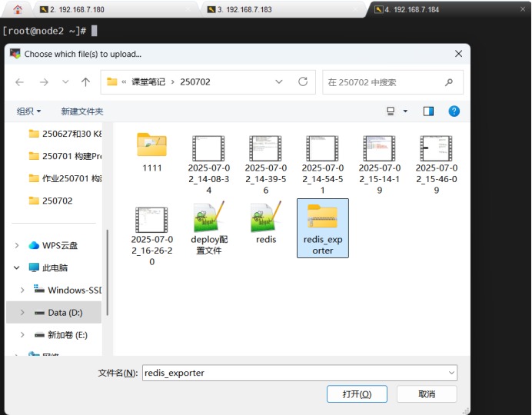The width and height of the screenshot is (532, 415).
Task: Toggle the preview pane icon
Action: pyautogui.click(x=428, y=111)
